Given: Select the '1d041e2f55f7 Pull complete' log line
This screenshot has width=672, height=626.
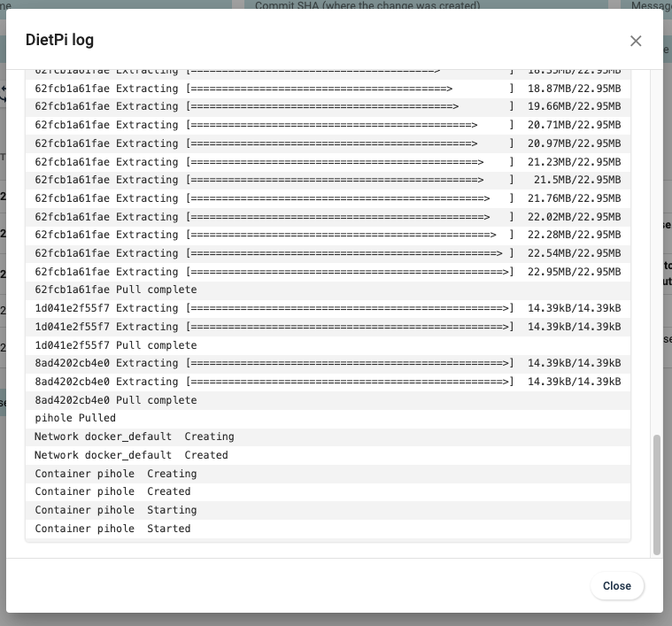Looking at the screenshot, I should (116, 345).
